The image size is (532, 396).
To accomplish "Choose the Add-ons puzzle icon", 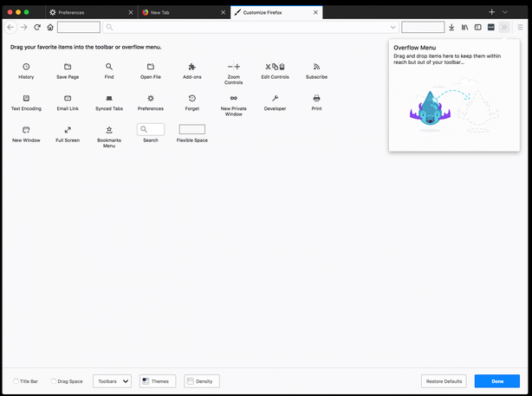I will click(x=192, y=67).
